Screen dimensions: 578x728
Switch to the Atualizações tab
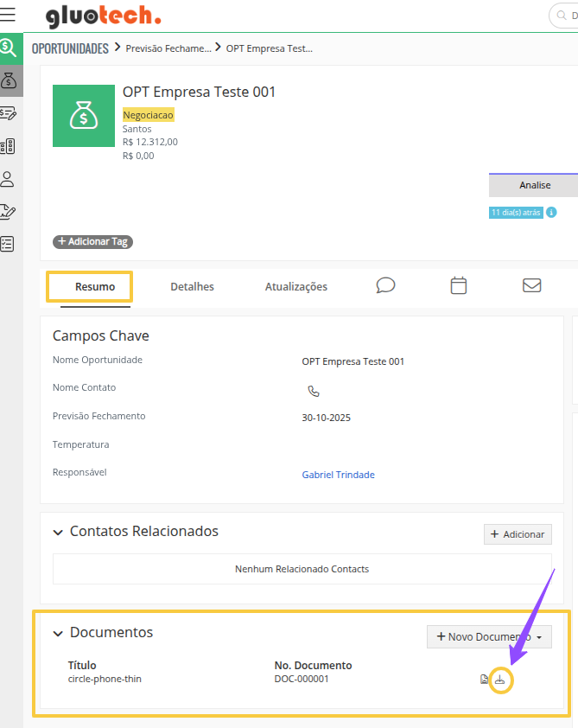pos(296,287)
